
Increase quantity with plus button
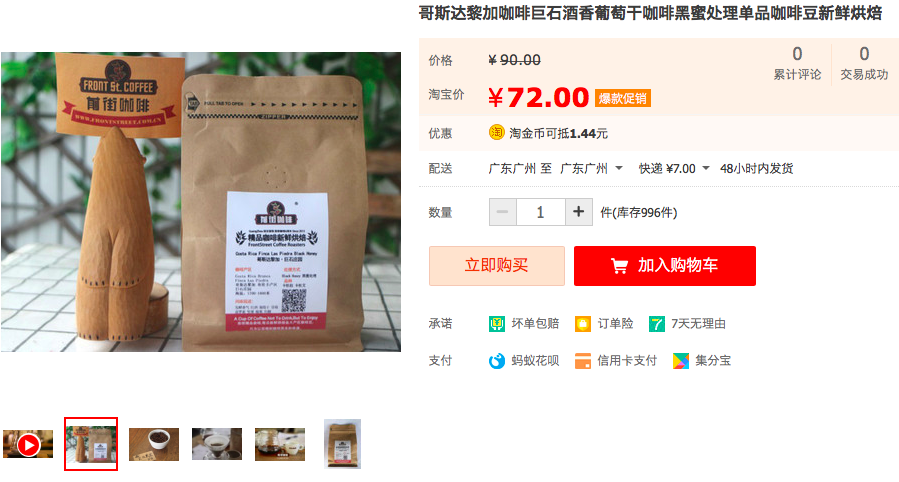point(579,212)
